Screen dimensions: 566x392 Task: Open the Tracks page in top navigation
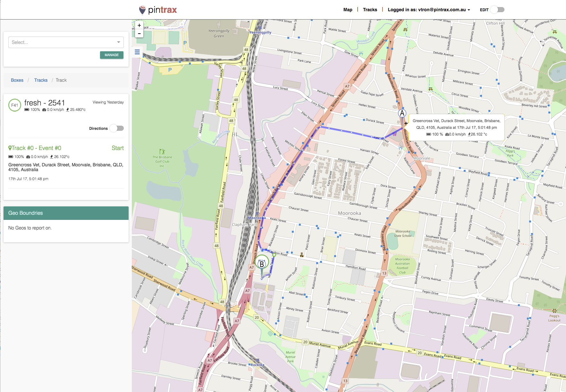point(370,10)
